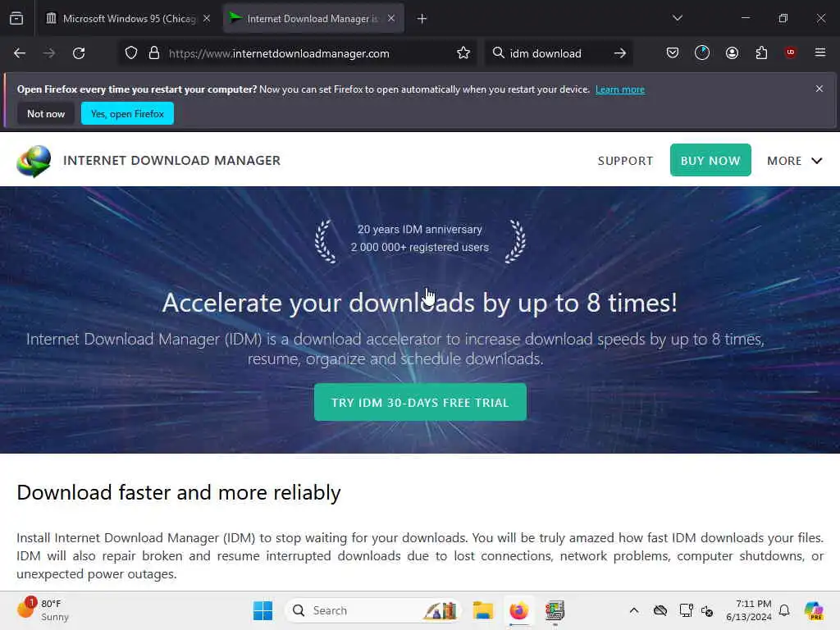
Task: Close the Internet Download Manager tab
Action: click(x=391, y=18)
